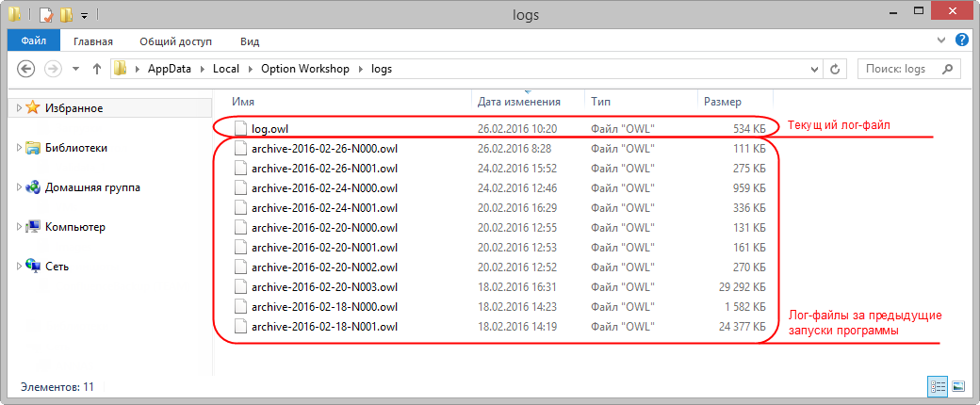Switch to the Вид ribbon tab
This screenshot has height=405, width=980.
(x=250, y=41)
